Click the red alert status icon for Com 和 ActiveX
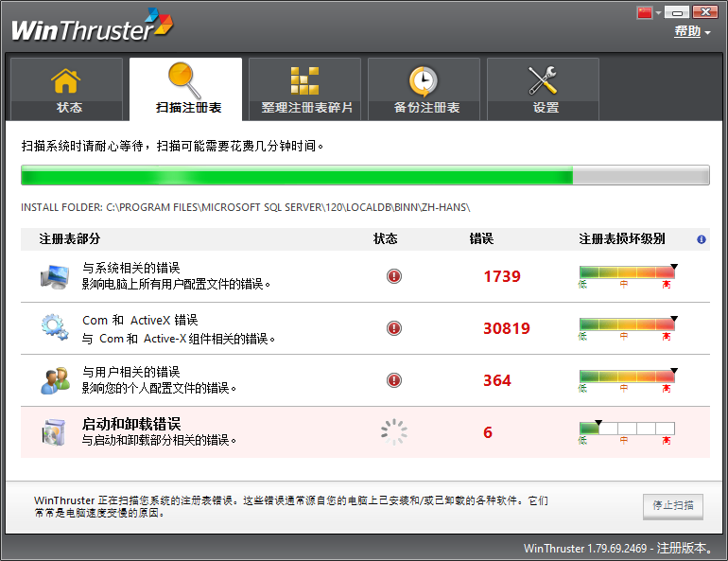 click(394, 328)
